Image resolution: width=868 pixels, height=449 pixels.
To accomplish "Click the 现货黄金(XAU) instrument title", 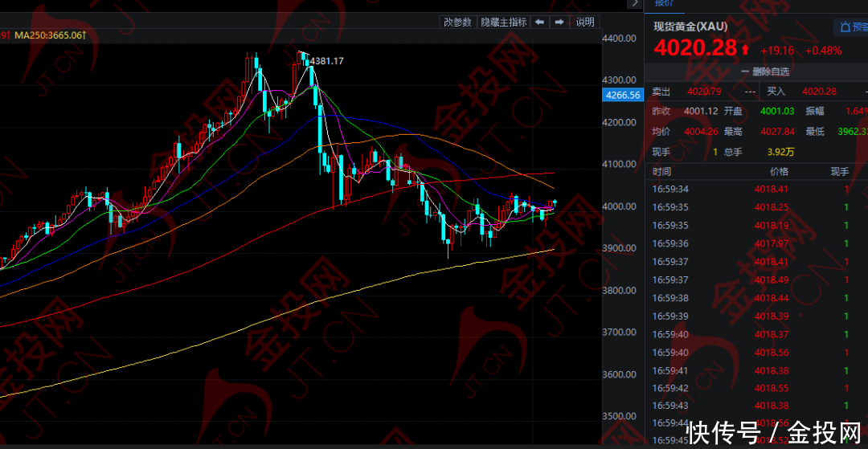I will click(690, 27).
